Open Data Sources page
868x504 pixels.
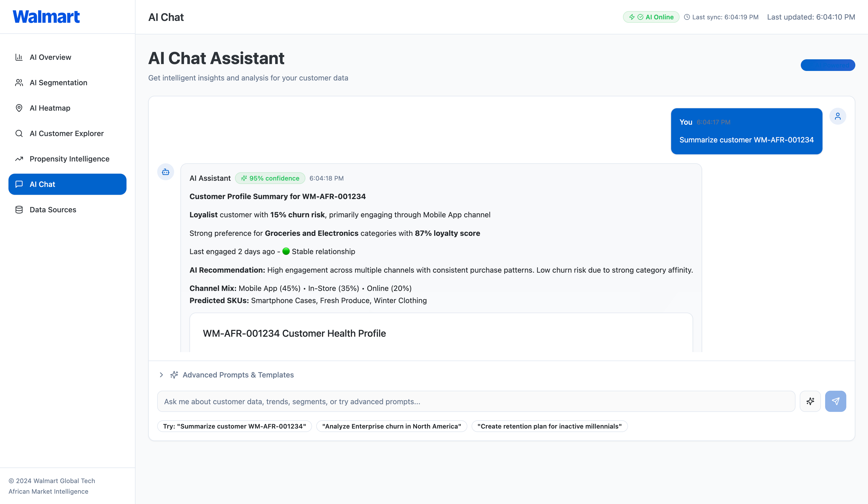pyautogui.click(x=67, y=210)
